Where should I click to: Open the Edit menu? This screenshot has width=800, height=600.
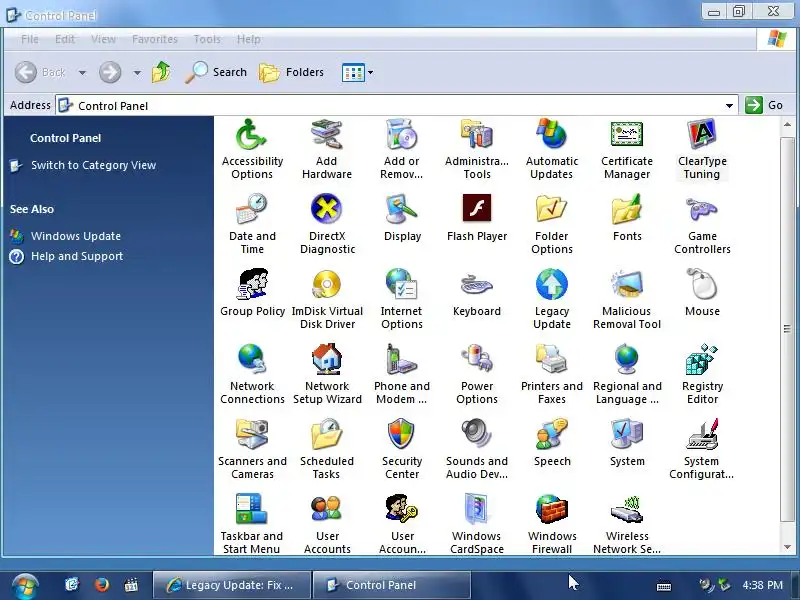(65, 39)
